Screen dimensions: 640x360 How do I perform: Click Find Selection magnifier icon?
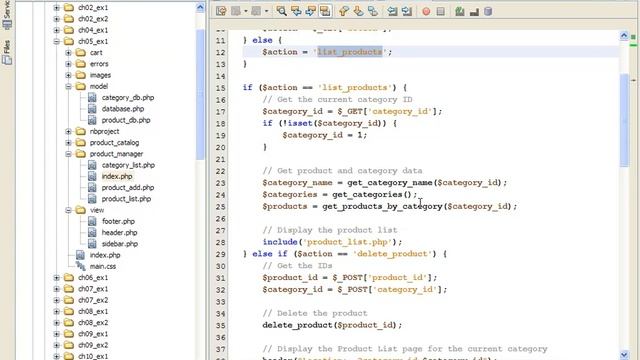click(x=281, y=11)
